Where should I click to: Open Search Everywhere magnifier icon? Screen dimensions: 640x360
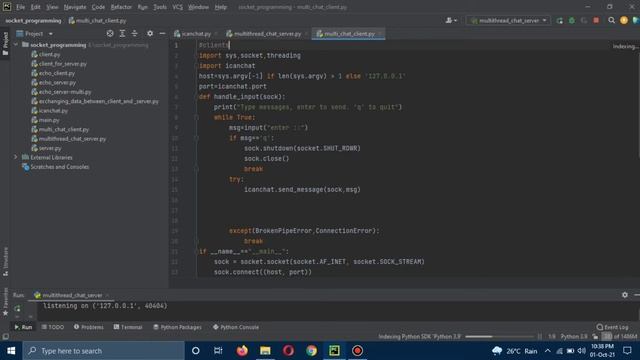coord(611,20)
